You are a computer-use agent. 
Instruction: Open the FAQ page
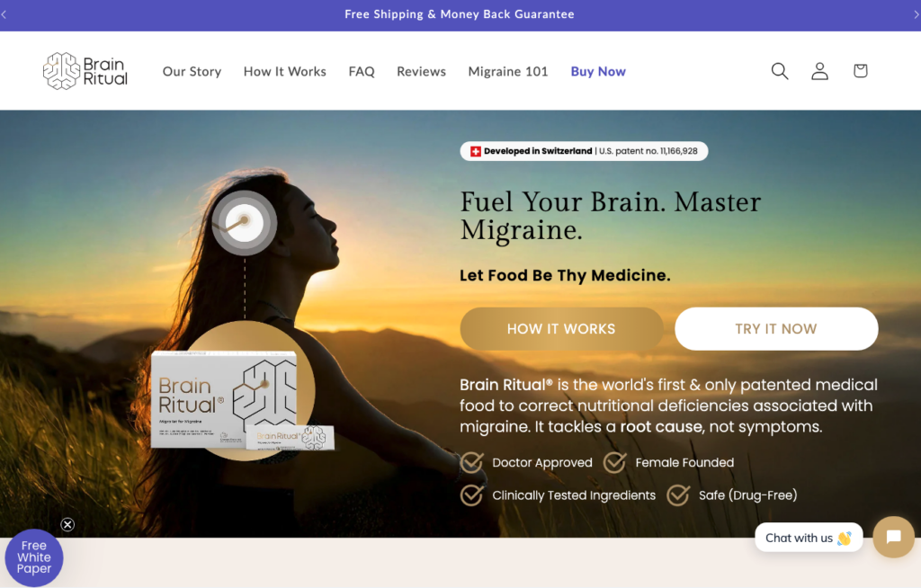pyautogui.click(x=362, y=71)
